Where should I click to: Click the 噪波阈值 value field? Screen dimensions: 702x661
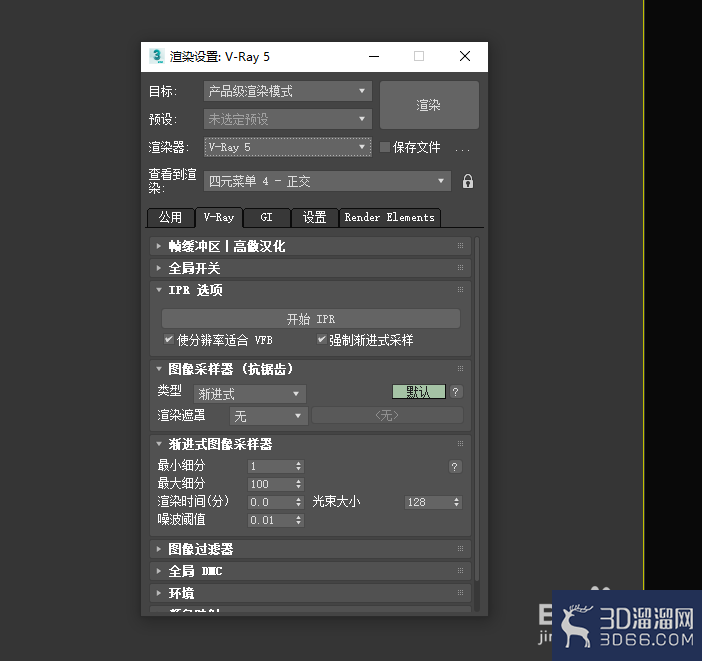tap(271, 520)
